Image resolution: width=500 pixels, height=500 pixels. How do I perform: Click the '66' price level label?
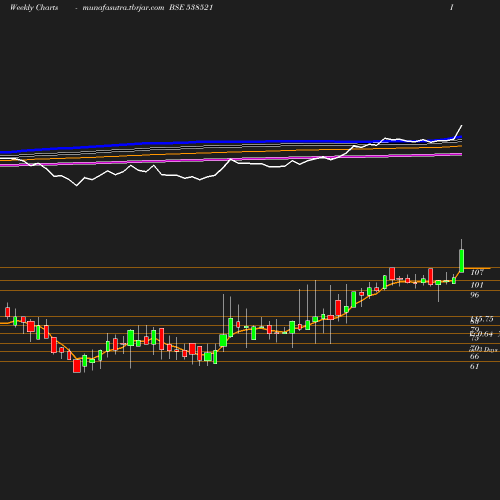click(475, 357)
